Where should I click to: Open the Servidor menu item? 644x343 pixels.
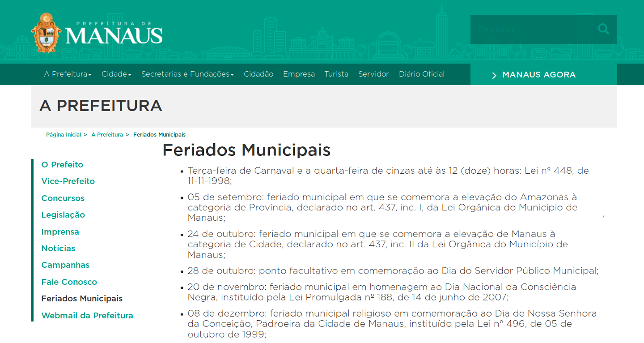373,74
